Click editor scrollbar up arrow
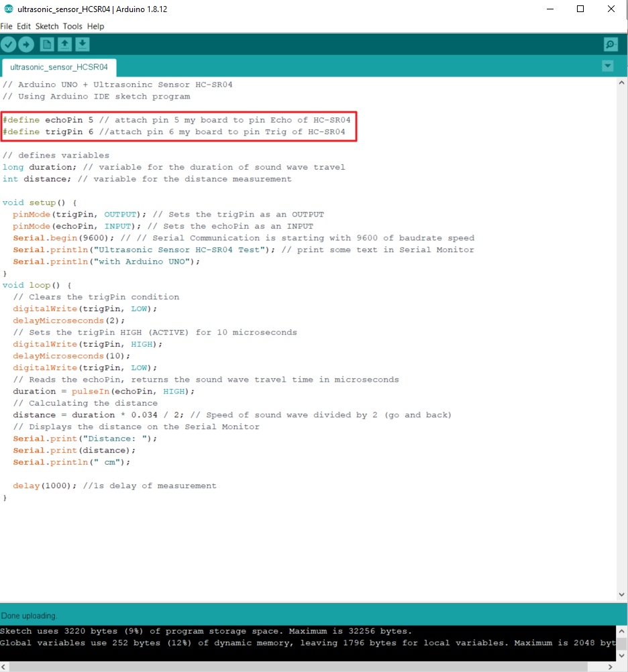Screen dimensions: 628x672 [x=621, y=82]
